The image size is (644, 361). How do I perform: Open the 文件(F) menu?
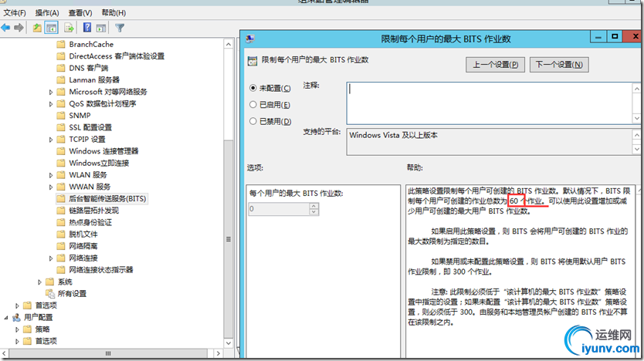pyautogui.click(x=15, y=13)
